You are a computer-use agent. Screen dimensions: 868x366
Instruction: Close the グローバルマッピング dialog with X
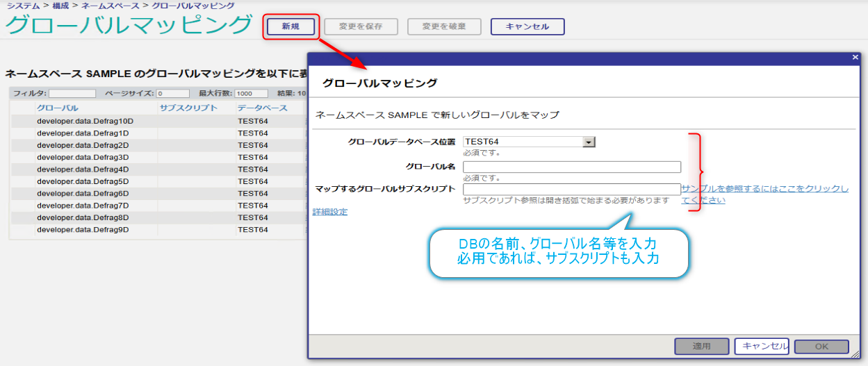pyautogui.click(x=855, y=57)
